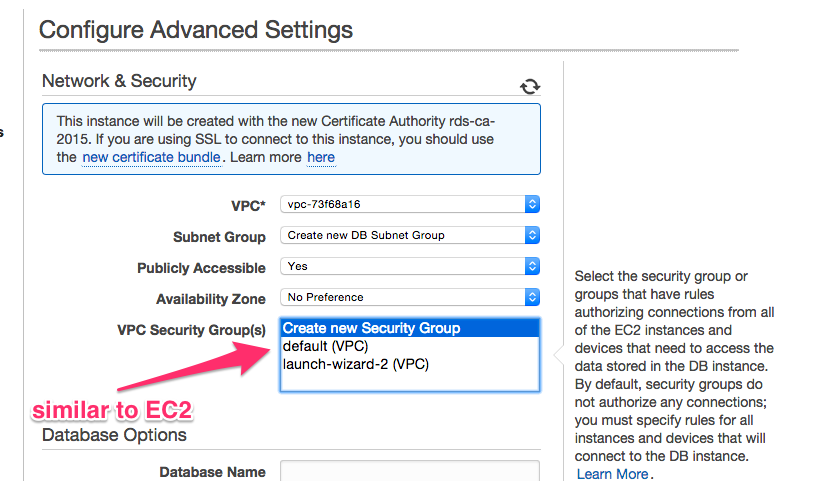Open the Publicly Accessible dropdown
The height and width of the screenshot is (481, 823).
(x=410, y=266)
